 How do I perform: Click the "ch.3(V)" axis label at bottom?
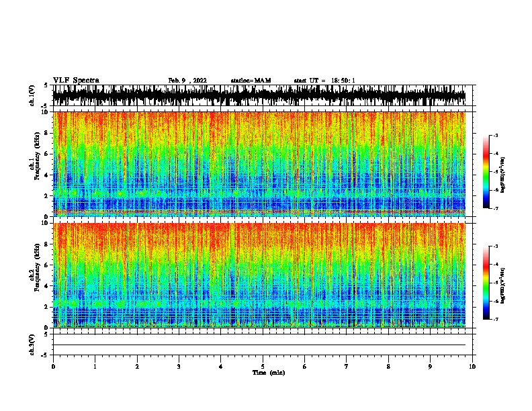point(32,345)
